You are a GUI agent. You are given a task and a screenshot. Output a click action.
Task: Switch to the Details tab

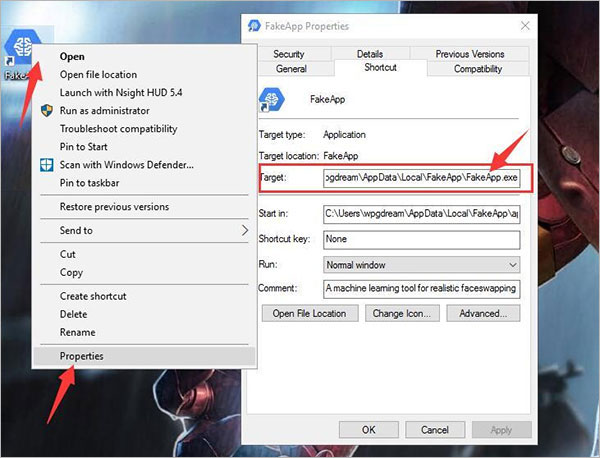tap(370, 54)
